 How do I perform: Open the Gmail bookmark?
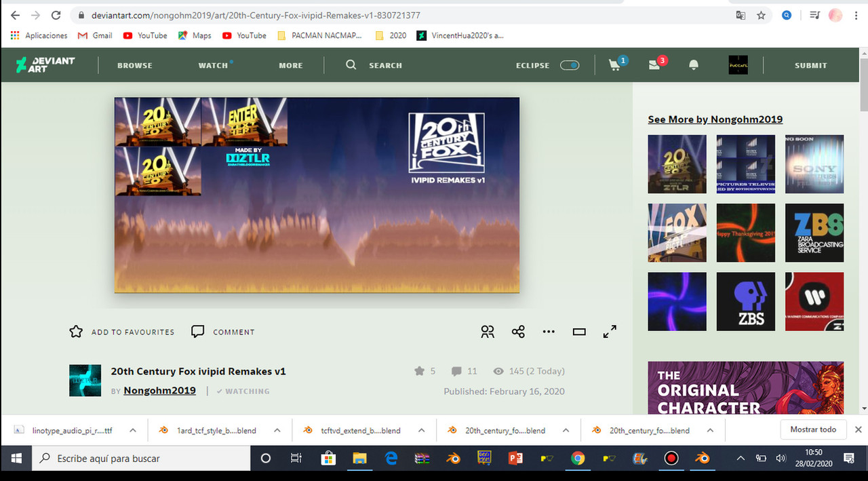[95, 35]
